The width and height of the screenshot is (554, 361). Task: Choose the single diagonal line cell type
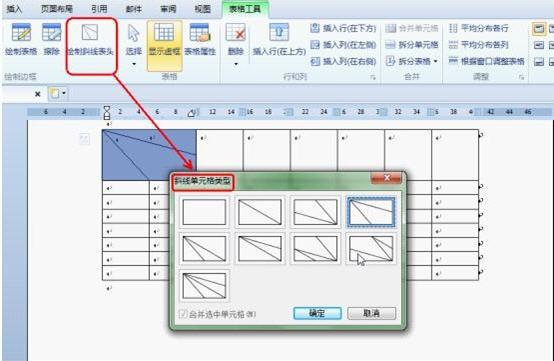(260, 212)
